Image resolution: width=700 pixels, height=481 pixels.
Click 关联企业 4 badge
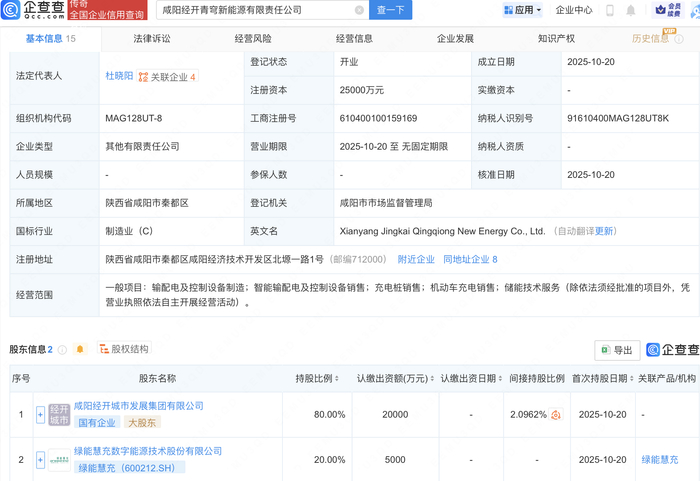tap(167, 77)
